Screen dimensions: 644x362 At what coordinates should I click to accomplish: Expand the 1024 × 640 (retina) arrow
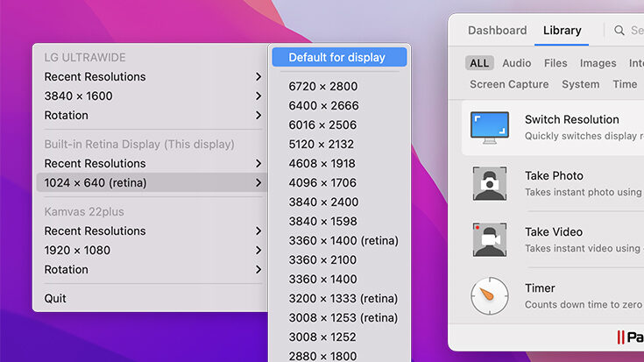point(258,183)
